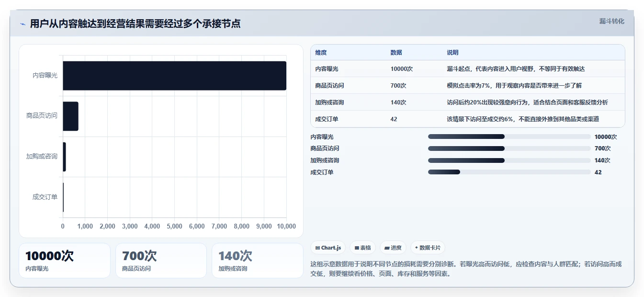Click the 10,000 x-axis tick label
Image resolution: width=644 pixels, height=297 pixels.
pyautogui.click(x=286, y=226)
